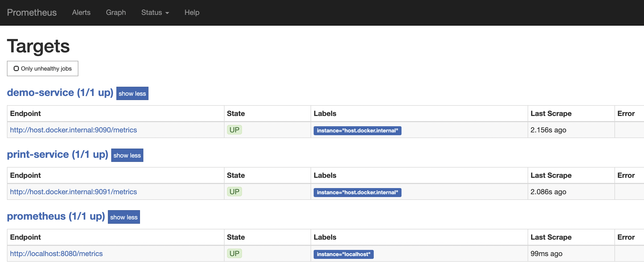Click State header in prometheus table
This screenshot has width=644, height=273.
point(236,237)
